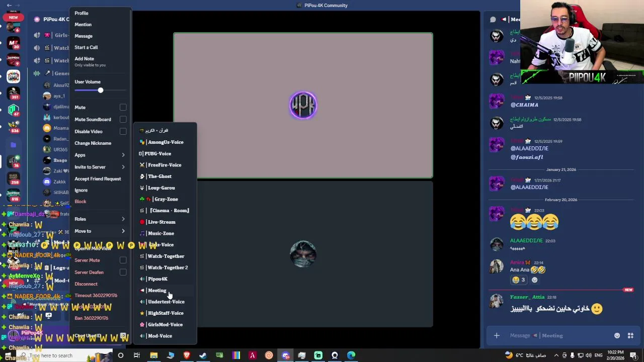The image size is (644, 362).
Task: Click Accept Friend Request
Action: pyautogui.click(x=98, y=179)
